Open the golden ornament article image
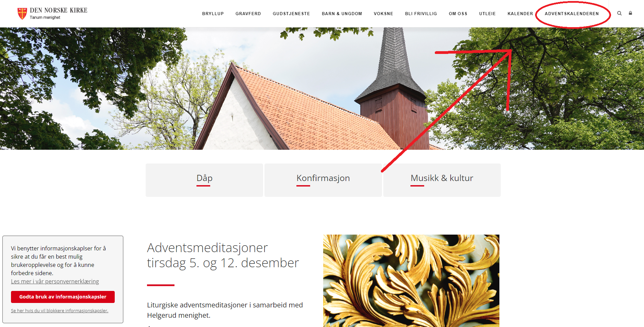 (411, 281)
